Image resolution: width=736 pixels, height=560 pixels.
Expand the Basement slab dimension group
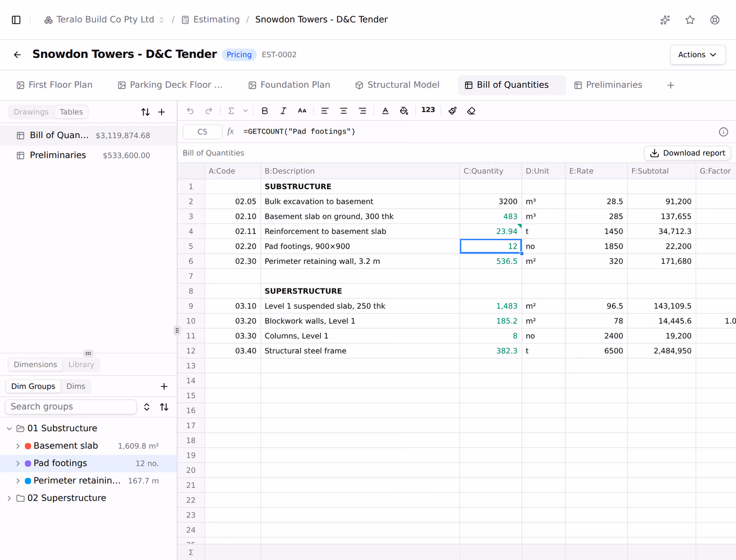18,446
